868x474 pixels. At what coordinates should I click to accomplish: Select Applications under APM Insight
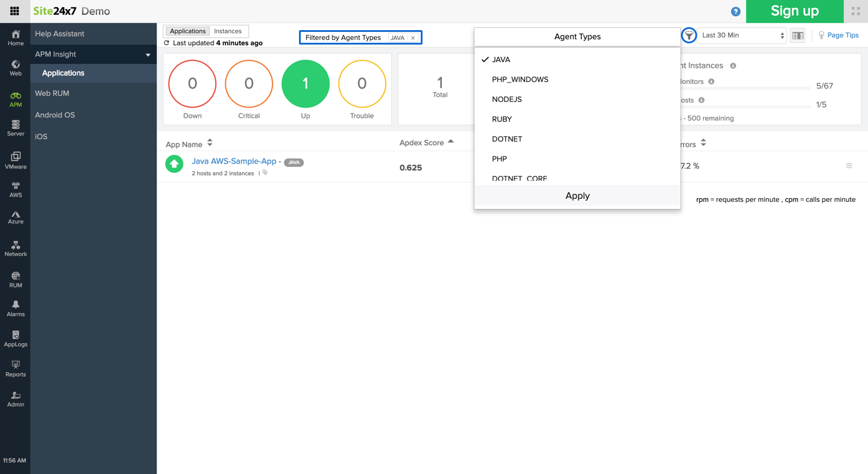93,73
